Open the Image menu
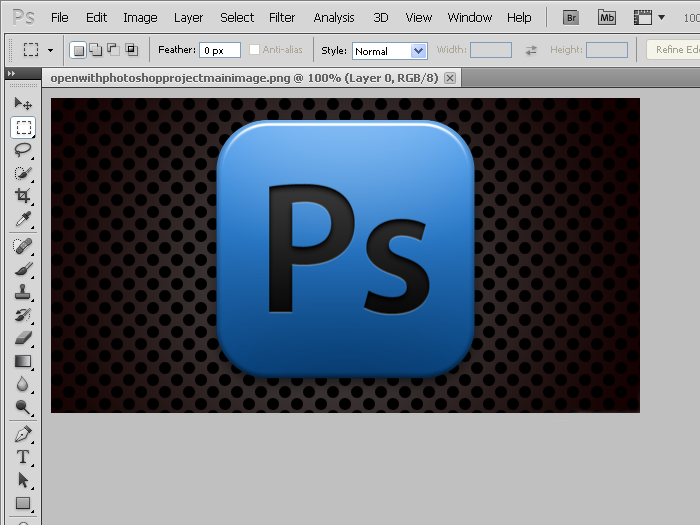The width and height of the screenshot is (700, 525). (x=140, y=18)
